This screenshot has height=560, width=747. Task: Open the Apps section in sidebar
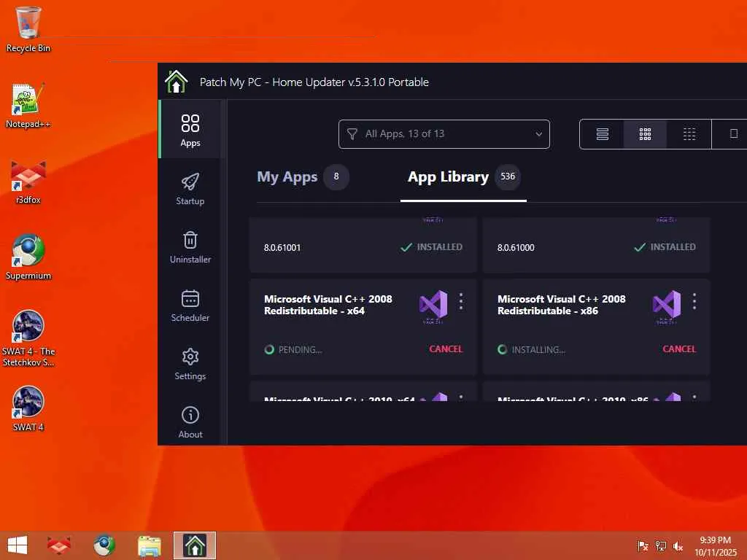190,129
